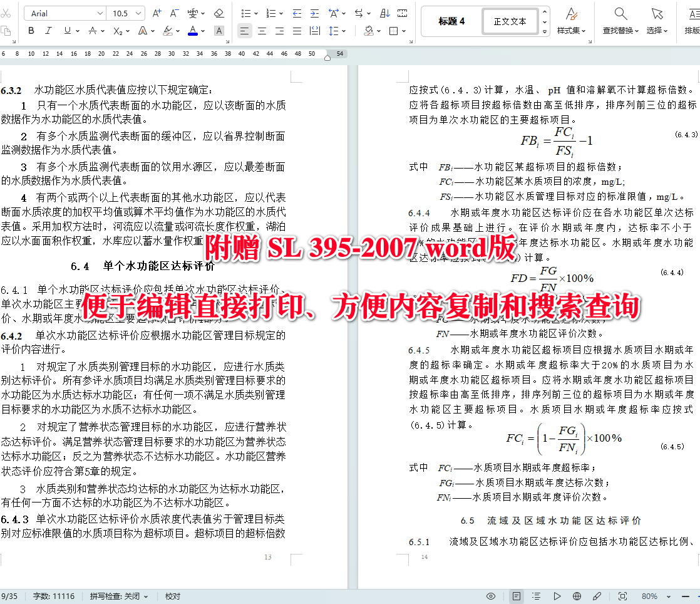Toggle italic formatting
This screenshot has width=700, height=604.
coord(48,31)
